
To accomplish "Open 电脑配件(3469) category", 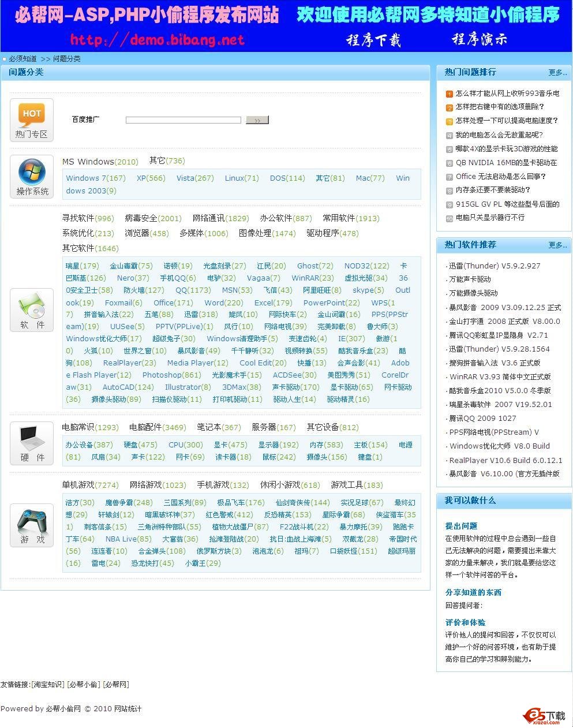I will [x=158, y=427].
